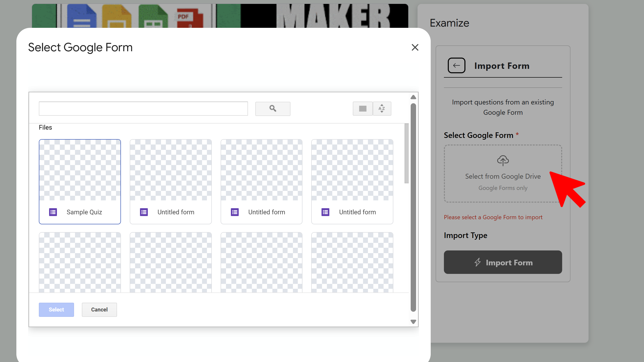Viewport: 644px width, 362px height.
Task: Click the cloud upload icon
Action: (503, 160)
